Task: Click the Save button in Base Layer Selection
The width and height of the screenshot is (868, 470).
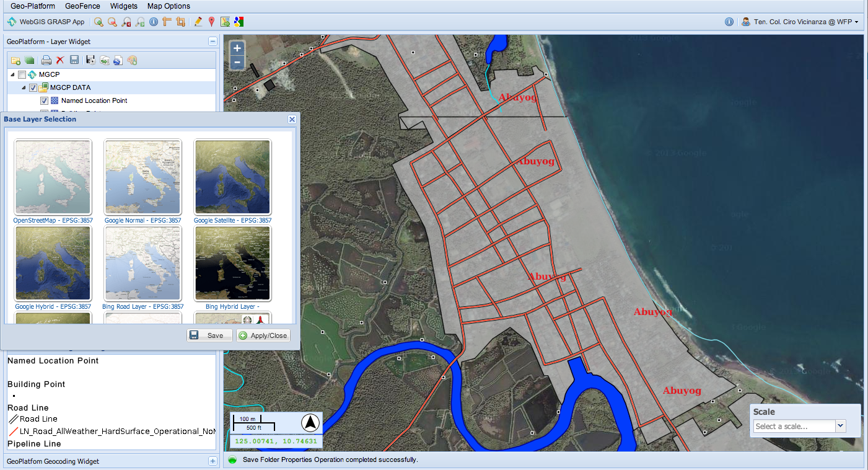Action: 209,335
